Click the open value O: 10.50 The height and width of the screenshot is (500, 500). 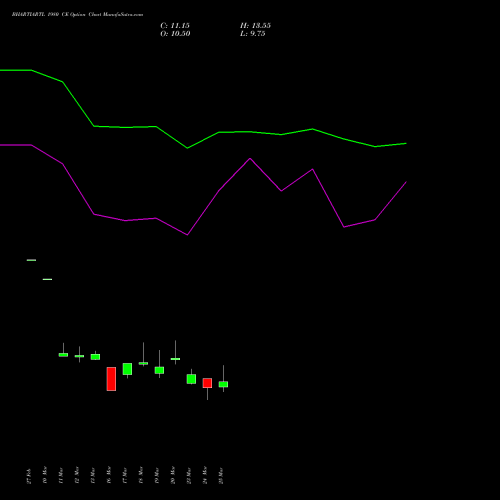click(175, 34)
